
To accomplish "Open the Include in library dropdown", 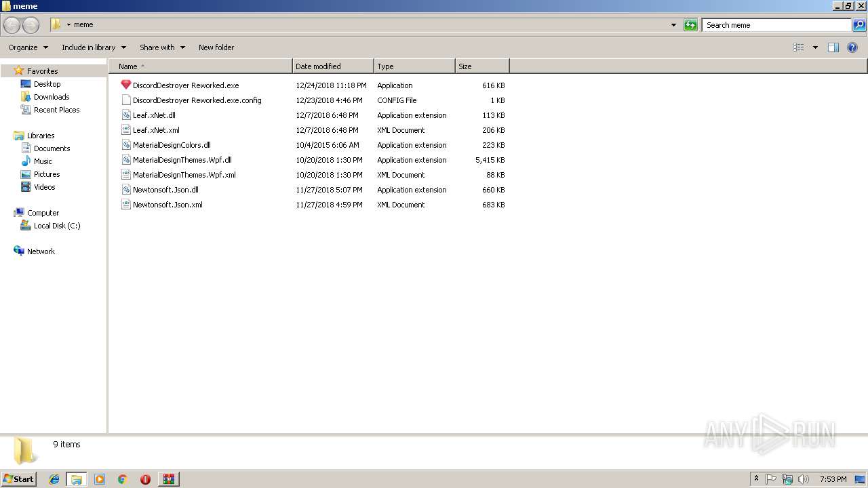I will [x=94, y=47].
